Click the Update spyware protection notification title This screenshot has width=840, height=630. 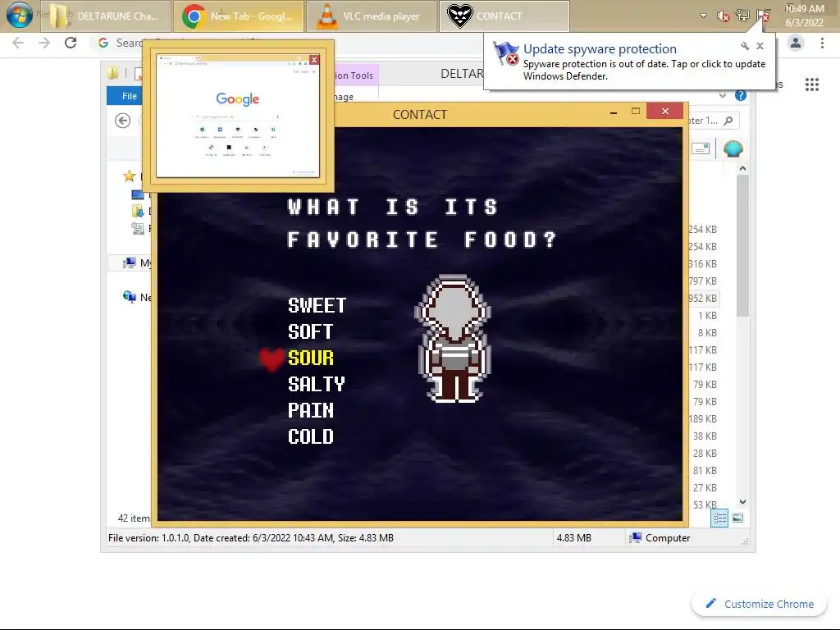(x=600, y=48)
